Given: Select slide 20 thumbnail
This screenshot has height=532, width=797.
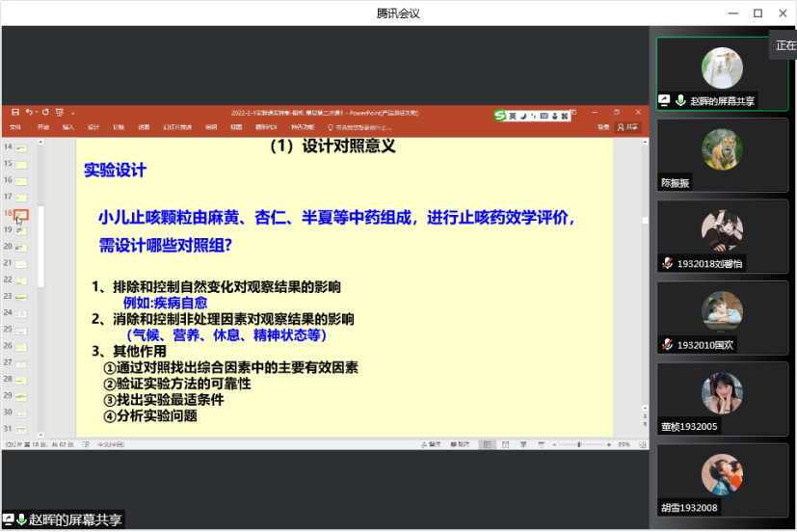Looking at the screenshot, I should (x=21, y=248).
